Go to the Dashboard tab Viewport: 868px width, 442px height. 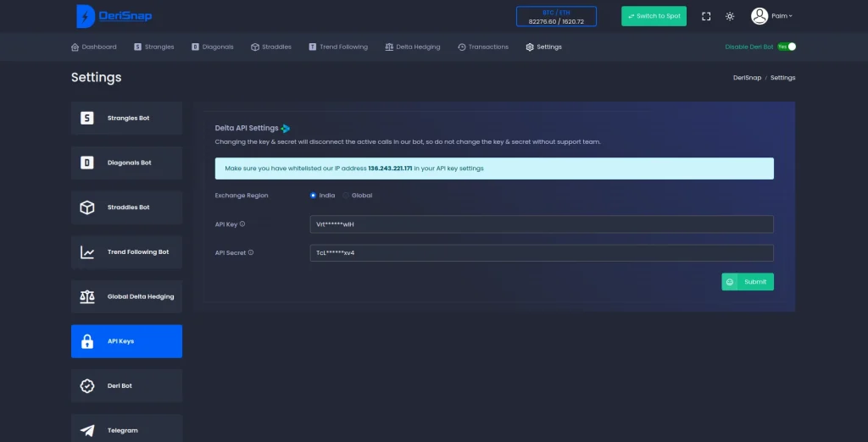point(94,47)
